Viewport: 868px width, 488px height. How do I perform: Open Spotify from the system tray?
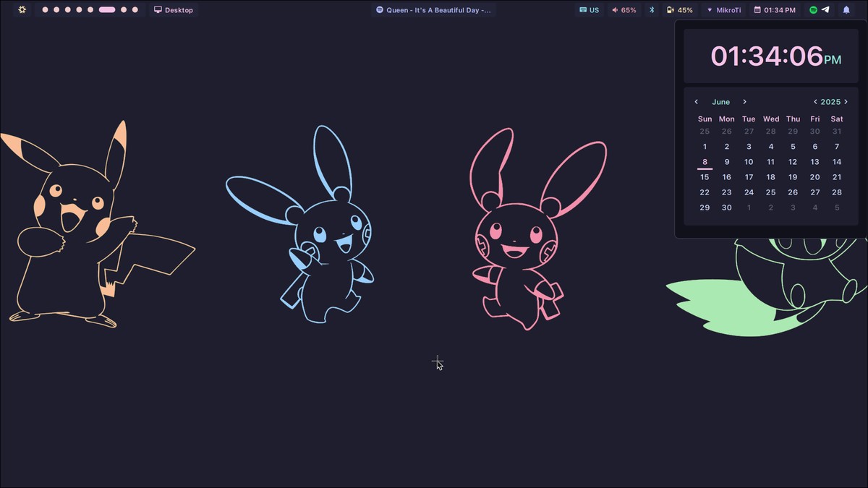(x=813, y=10)
